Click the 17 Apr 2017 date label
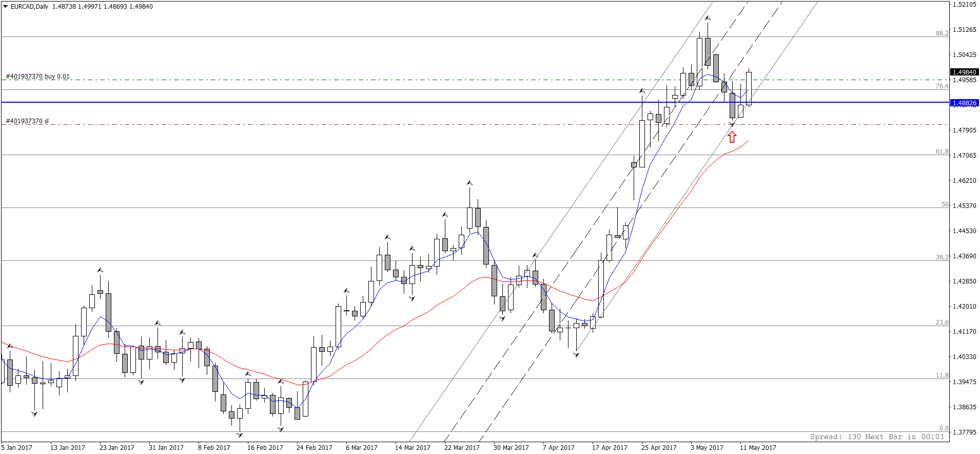The image size is (980, 454). pos(610,448)
